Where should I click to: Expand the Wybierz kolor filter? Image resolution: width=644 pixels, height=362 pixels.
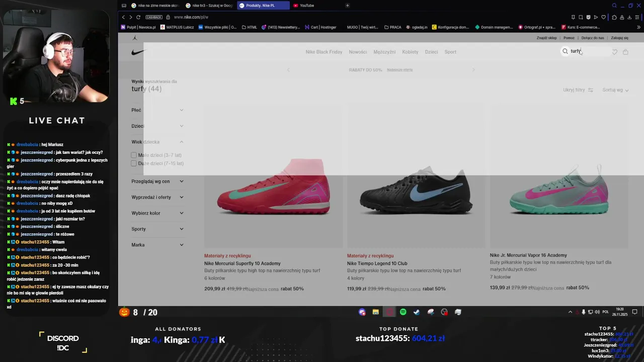click(x=157, y=213)
